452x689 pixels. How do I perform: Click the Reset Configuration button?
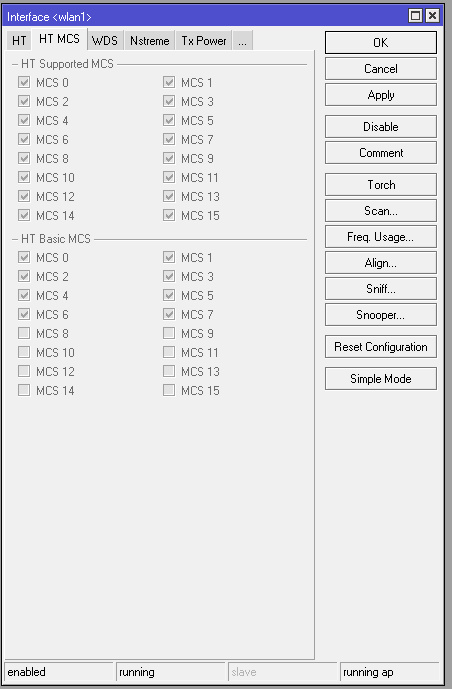380,347
